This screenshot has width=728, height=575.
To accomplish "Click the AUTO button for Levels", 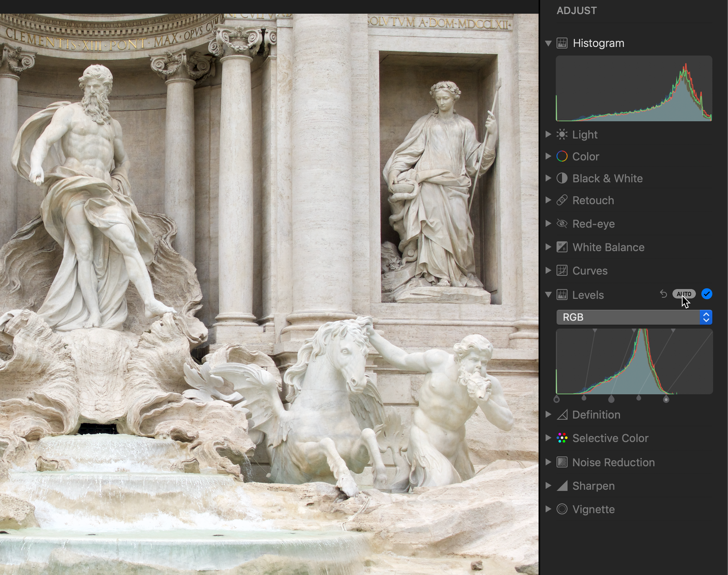I will pyautogui.click(x=684, y=294).
